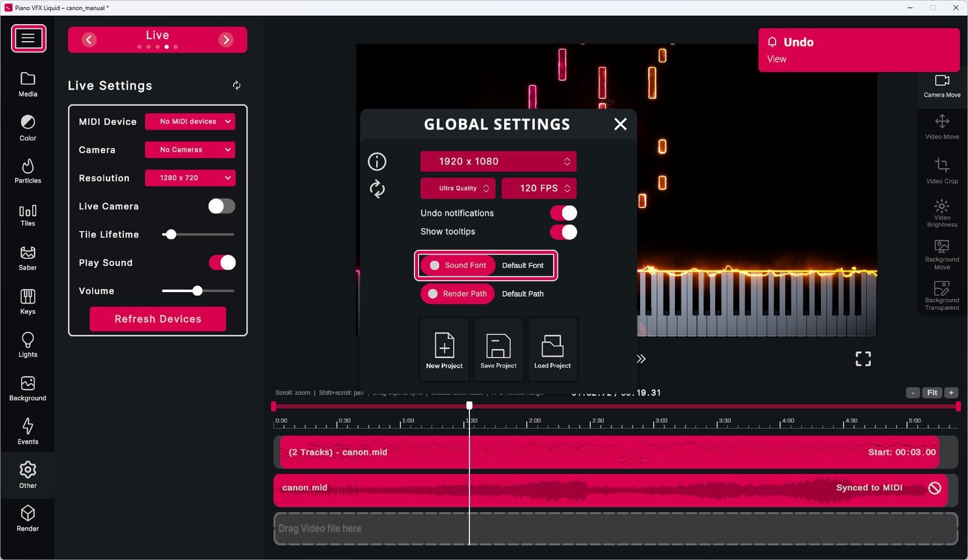Select the Camera Move tool
Viewport: 968px width, 560px height.
pyautogui.click(x=942, y=86)
